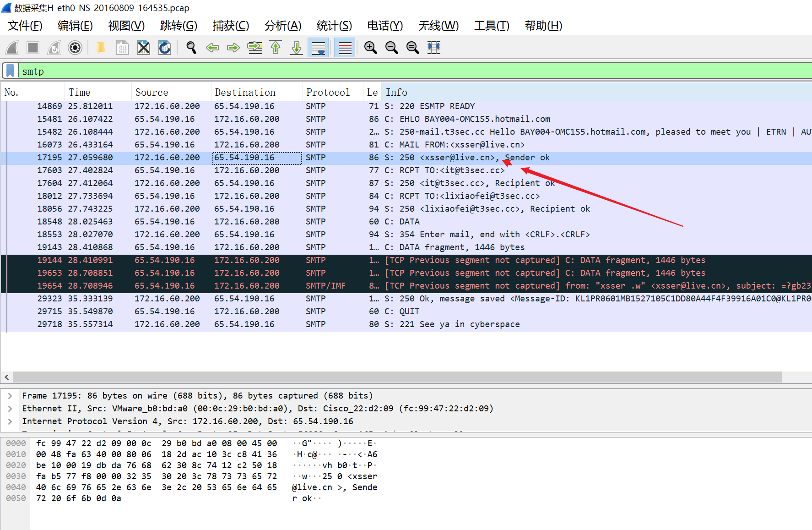Select packet 29718 See ya in cyberspace
The image size is (812, 530).
pyautogui.click(x=406, y=324)
